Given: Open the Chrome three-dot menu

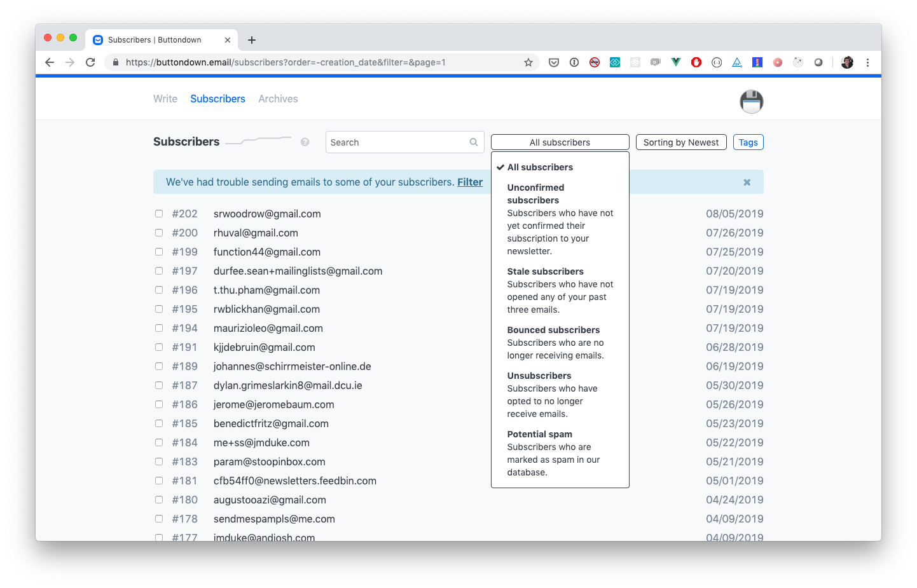Looking at the screenshot, I should (x=867, y=62).
